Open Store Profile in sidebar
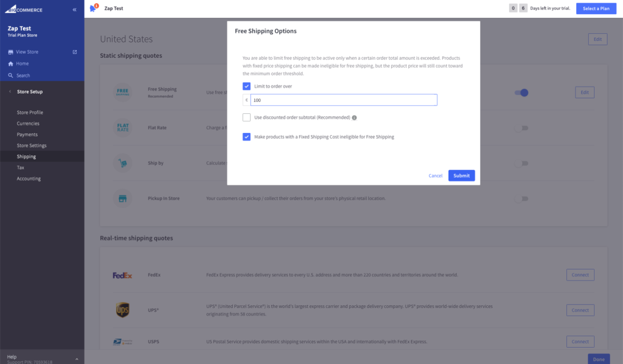 coord(30,112)
